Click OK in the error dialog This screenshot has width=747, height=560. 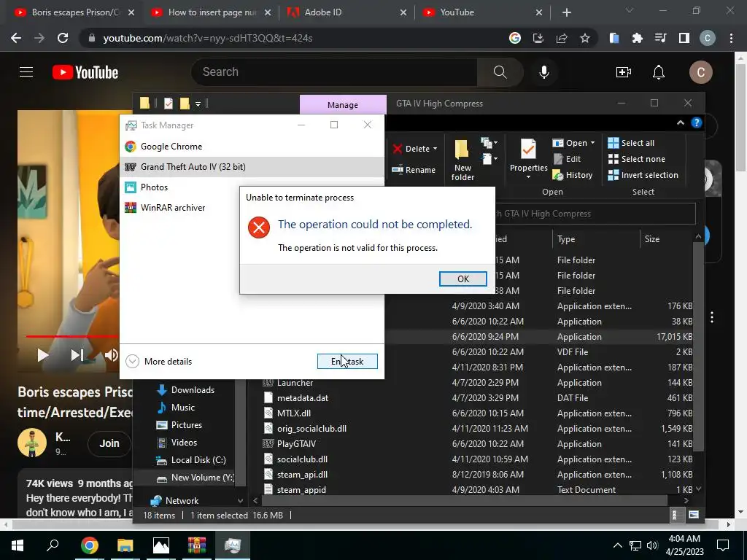click(462, 279)
